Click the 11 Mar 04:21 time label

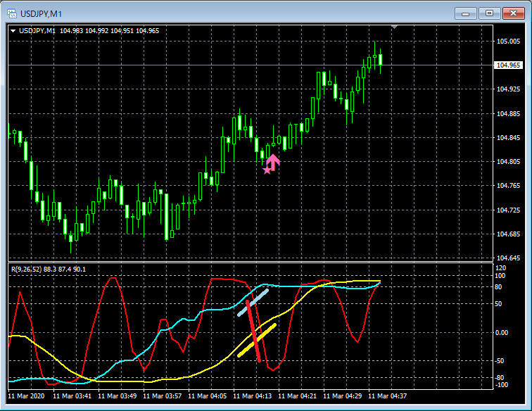click(x=297, y=396)
